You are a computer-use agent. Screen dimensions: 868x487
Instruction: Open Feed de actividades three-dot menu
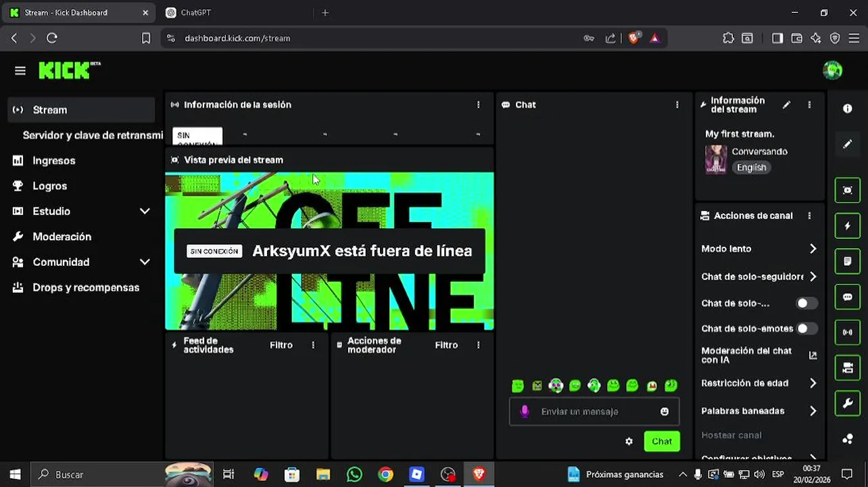(313, 345)
